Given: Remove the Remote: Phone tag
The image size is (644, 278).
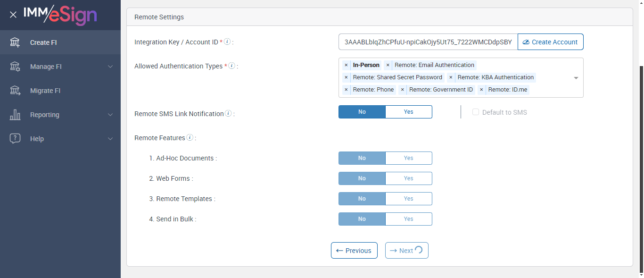Looking at the screenshot, I should (x=346, y=90).
